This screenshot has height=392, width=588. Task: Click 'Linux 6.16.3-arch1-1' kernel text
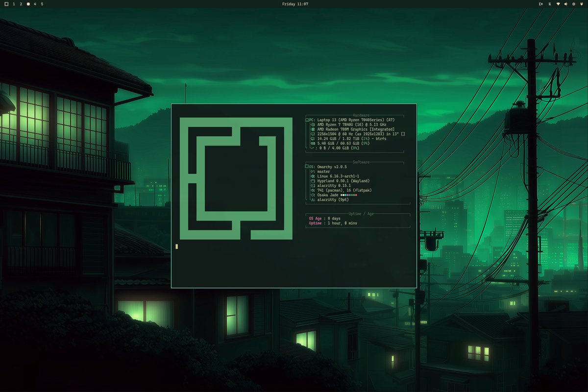(x=338, y=176)
